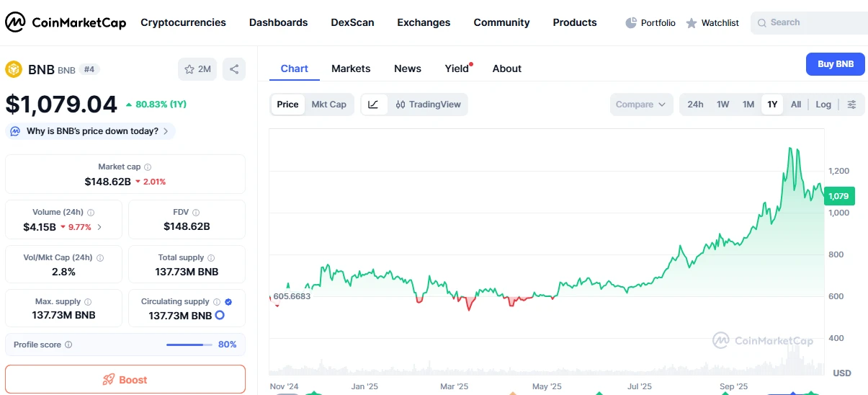868x395 pixels.
Task: Share the BNB page
Action: 234,69
